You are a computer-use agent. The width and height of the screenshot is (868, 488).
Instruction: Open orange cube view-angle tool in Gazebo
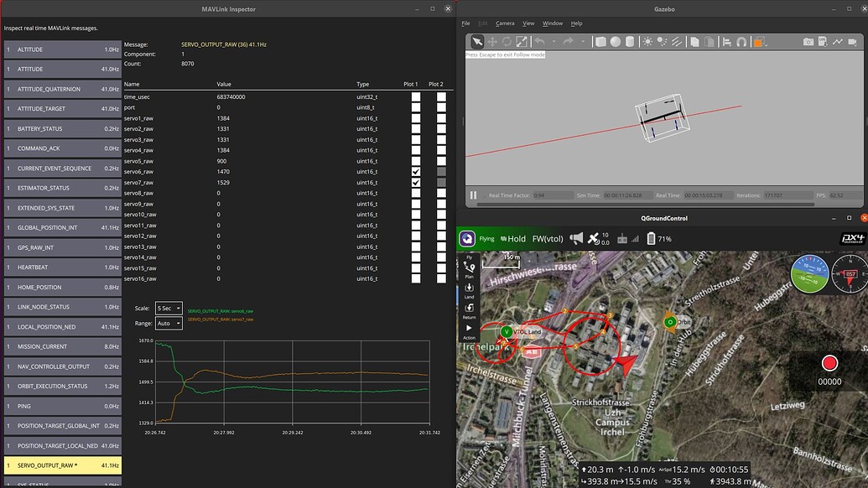pos(760,41)
